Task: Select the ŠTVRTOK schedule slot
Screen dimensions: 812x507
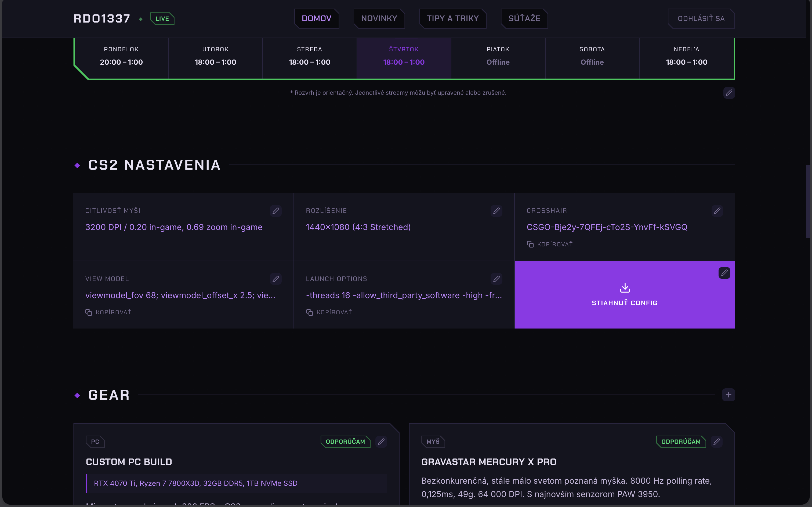Action: pyautogui.click(x=404, y=57)
